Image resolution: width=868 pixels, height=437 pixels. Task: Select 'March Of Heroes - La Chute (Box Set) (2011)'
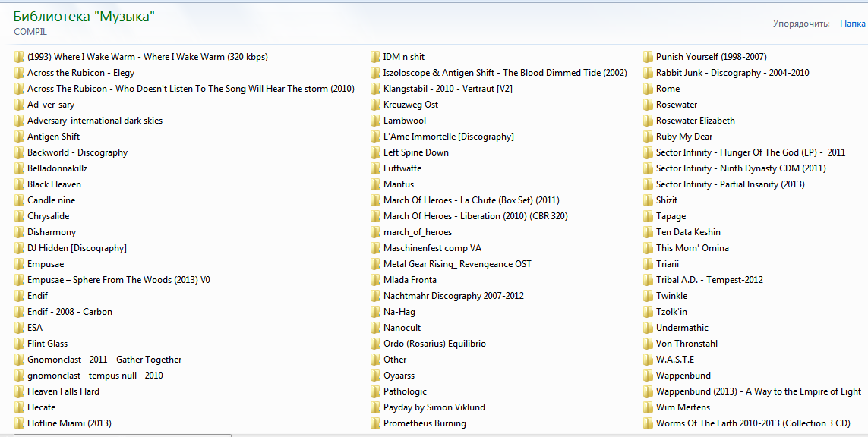pyautogui.click(x=471, y=200)
